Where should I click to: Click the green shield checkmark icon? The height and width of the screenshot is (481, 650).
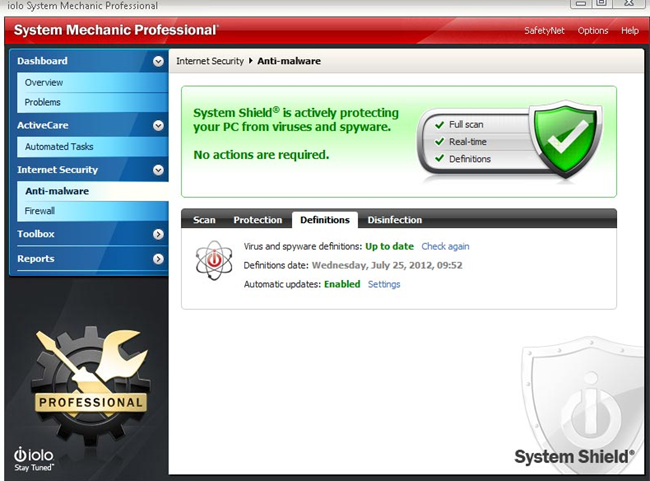tap(568, 138)
